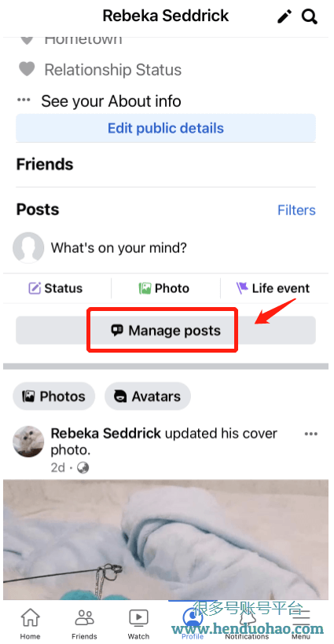This screenshot has height=644, width=334.
Task: Open the cover photo post image
Action: (x=166, y=540)
